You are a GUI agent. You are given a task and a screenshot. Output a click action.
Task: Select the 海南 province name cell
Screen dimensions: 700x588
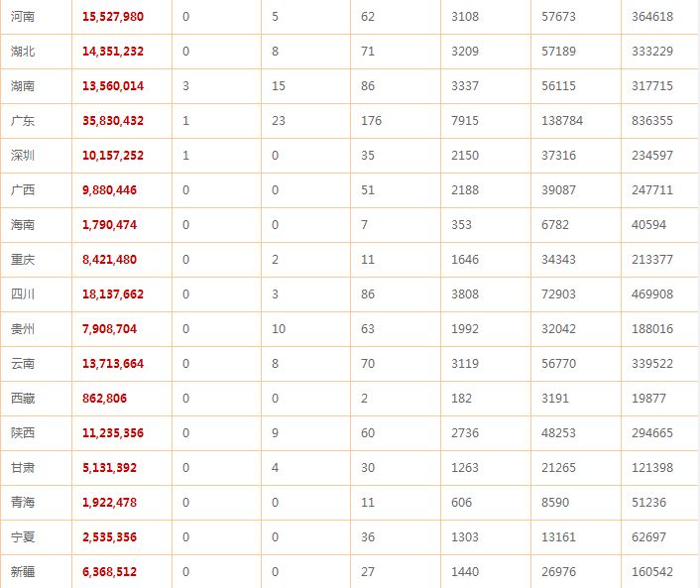tap(23, 225)
